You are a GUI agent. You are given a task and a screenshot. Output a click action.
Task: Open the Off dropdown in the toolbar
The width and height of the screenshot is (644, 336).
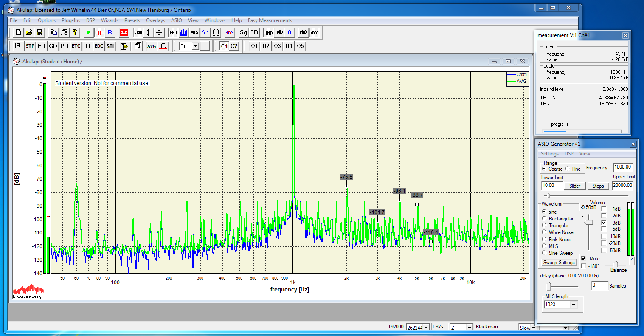196,46
